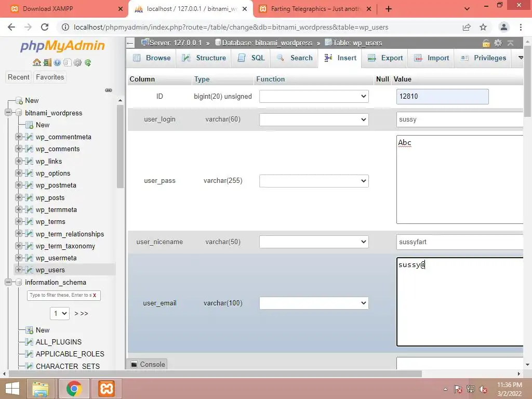Open the Windows Start button
Viewport: 532px width, 399px height.
[12, 389]
